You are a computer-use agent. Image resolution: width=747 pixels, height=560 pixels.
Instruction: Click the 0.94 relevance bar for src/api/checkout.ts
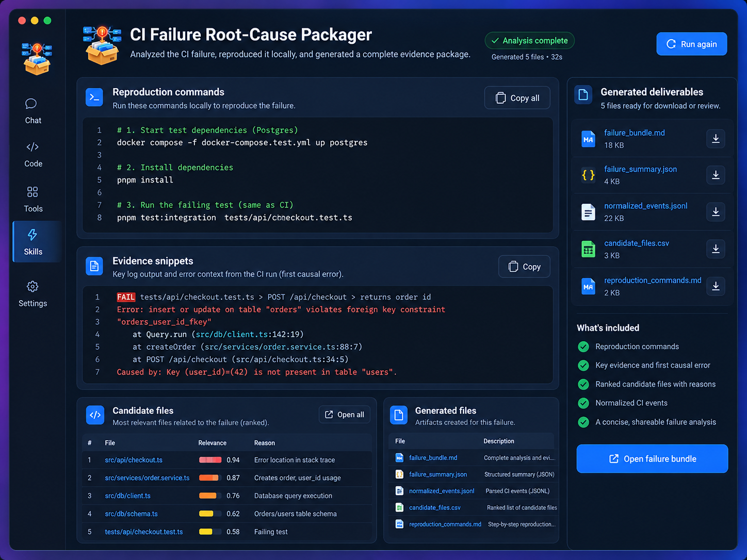click(210, 460)
